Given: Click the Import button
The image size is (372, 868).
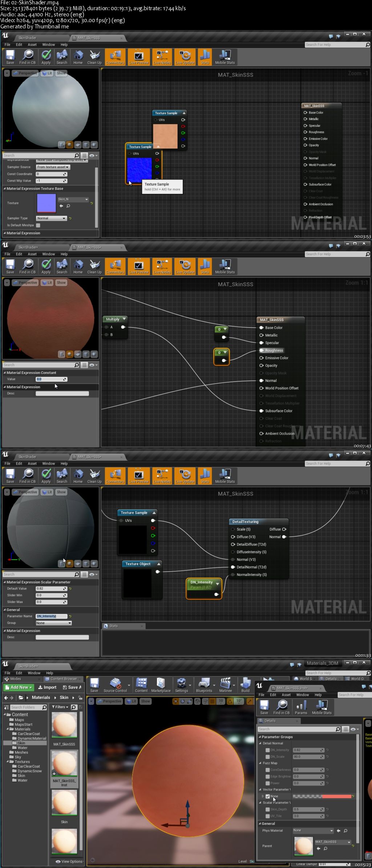Looking at the screenshot, I should tap(47, 687).
